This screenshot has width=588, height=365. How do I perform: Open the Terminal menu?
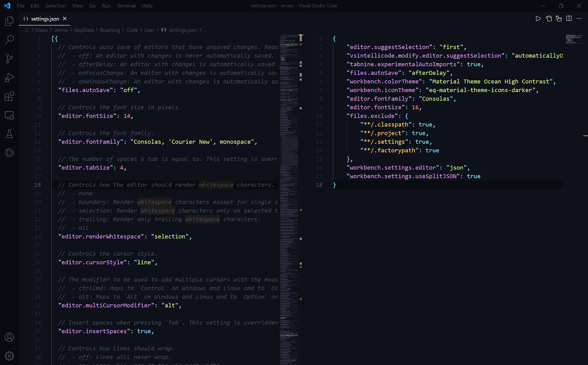pyautogui.click(x=126, y=6)
